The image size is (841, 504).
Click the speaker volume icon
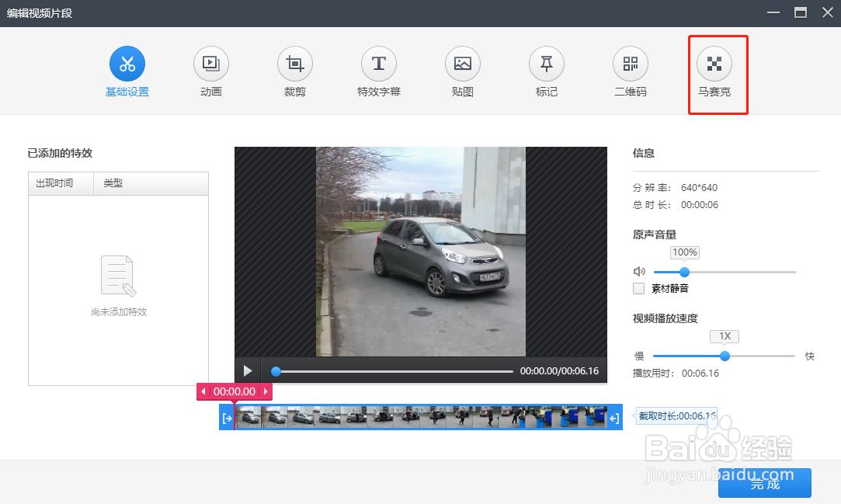point(639,272)
